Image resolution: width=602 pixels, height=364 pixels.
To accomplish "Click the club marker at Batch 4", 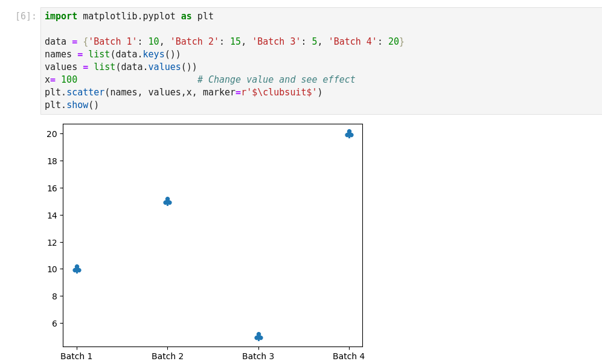I will [x=349, y=134].
